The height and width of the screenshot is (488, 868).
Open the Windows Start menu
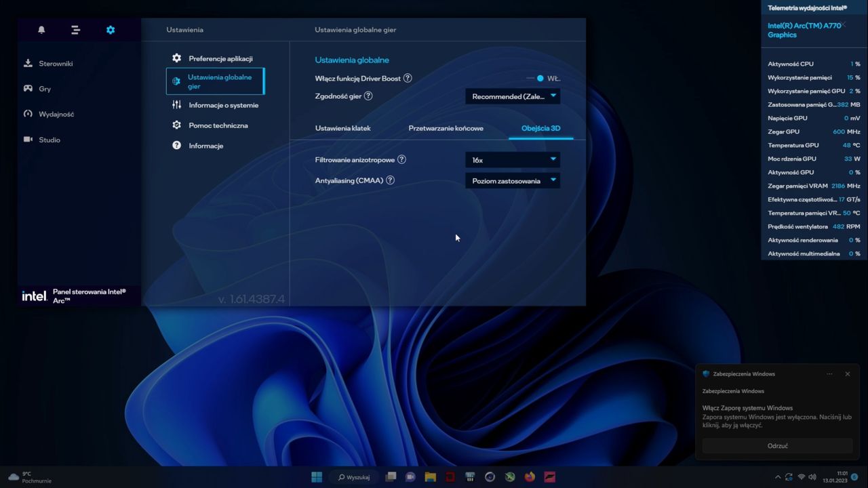click(x=317, y=477)
